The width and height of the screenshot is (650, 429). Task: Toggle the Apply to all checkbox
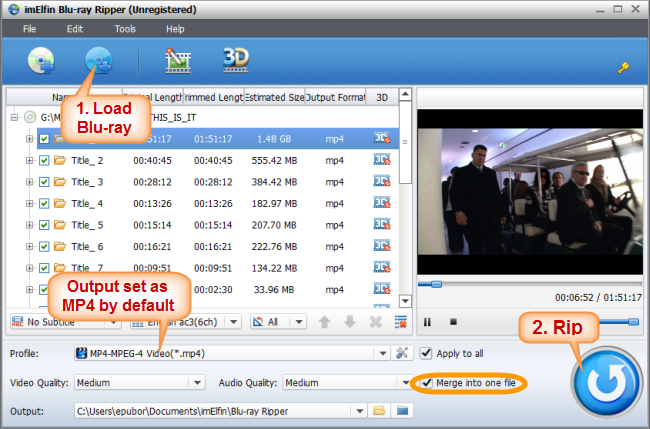[x=426, y=353]
